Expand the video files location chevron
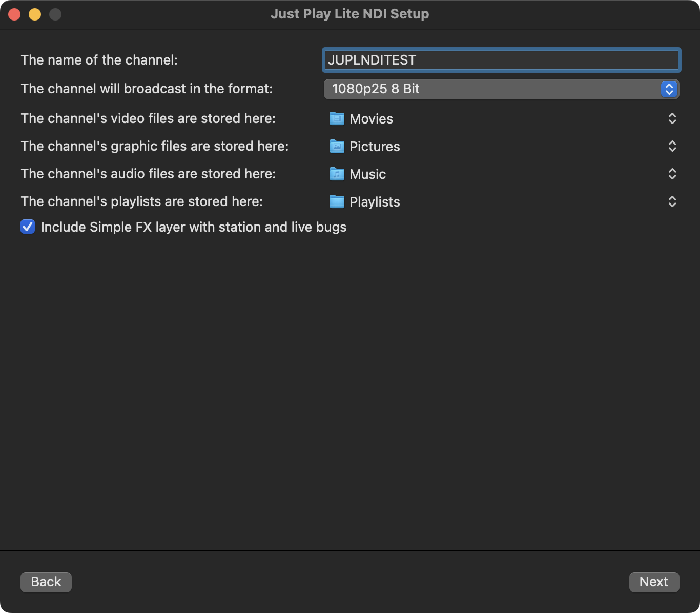This screenshot has width=700, height=613. coord(672,118)
